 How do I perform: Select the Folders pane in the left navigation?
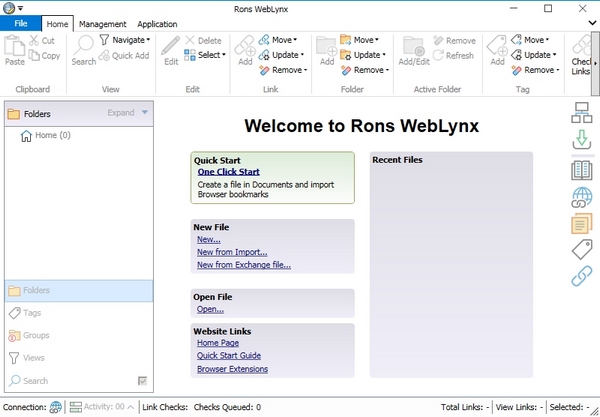click(x=79, y=290)
